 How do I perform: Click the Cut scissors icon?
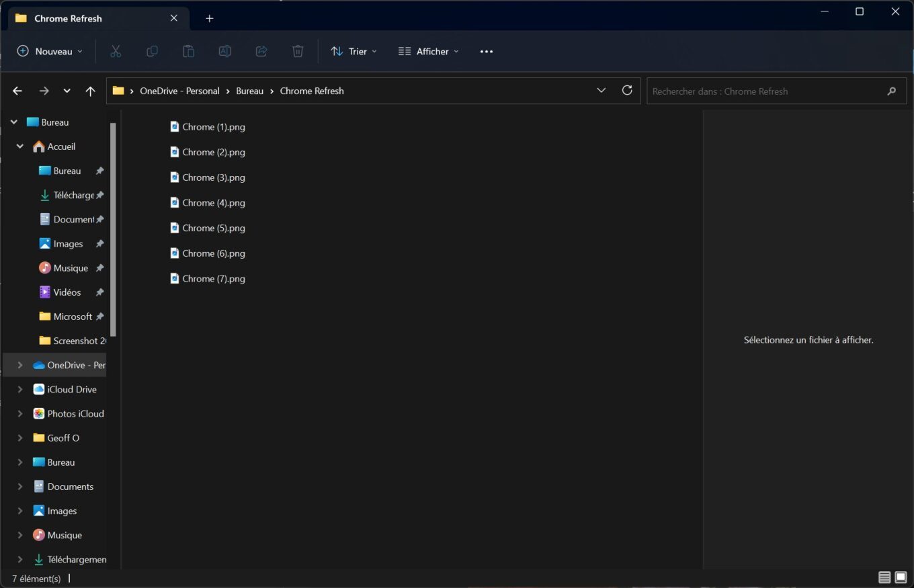tap(116, 51)
